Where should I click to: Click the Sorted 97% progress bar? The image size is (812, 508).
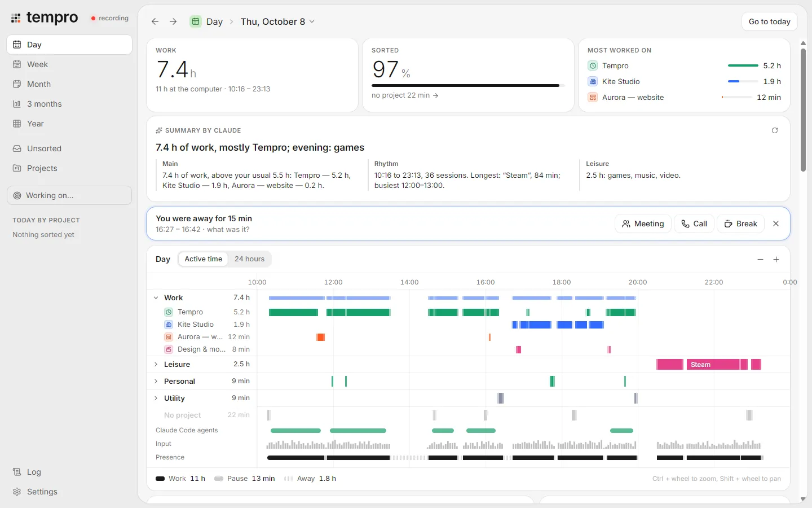pyautogui.click(x=468, y=86)
